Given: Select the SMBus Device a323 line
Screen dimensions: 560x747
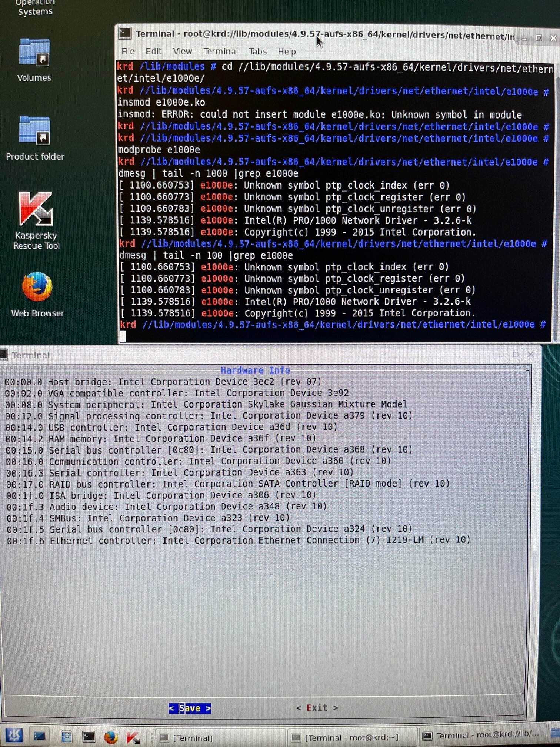Looking at the screenshot, I should (148, 518).
